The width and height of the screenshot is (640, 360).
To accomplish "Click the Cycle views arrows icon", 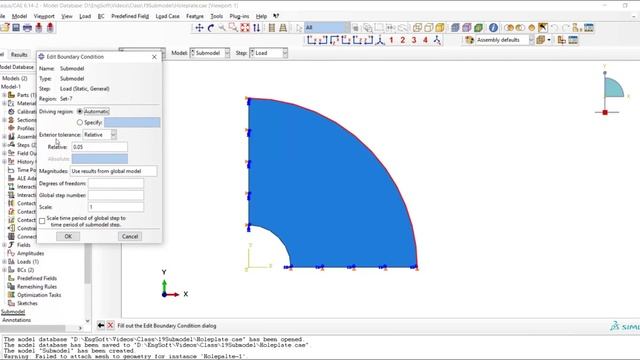I will (256, 28).
